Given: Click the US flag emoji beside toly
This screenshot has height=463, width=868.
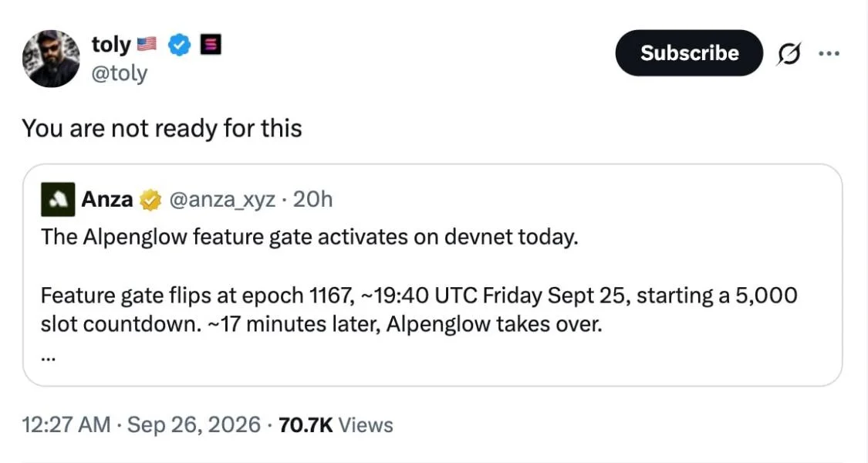Looking at the screenshot, I should pos(147,44).
